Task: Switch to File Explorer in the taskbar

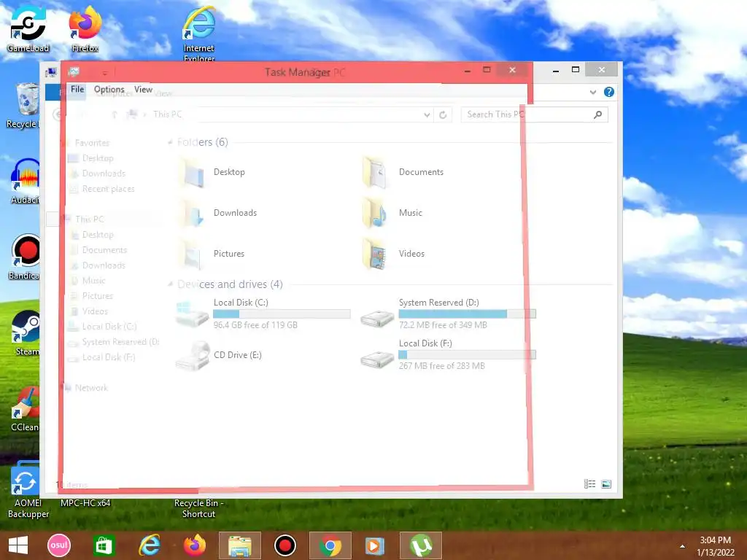Action: point(239,545)
